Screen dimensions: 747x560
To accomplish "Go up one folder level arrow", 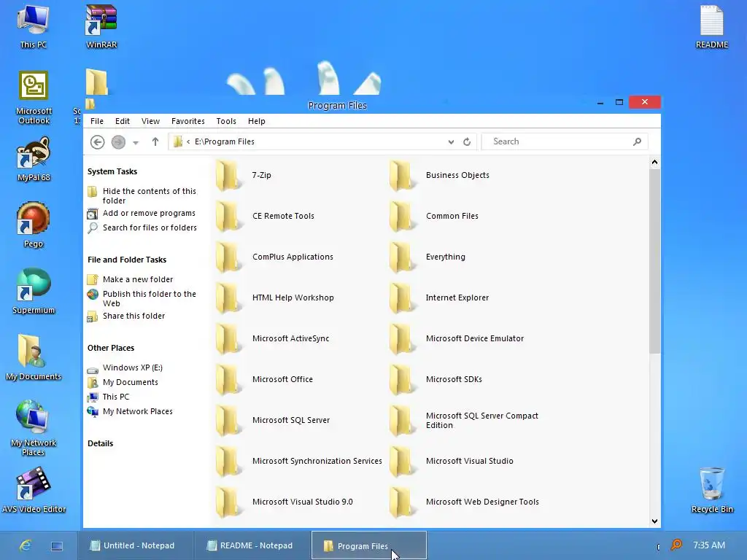I will point(155,141).
